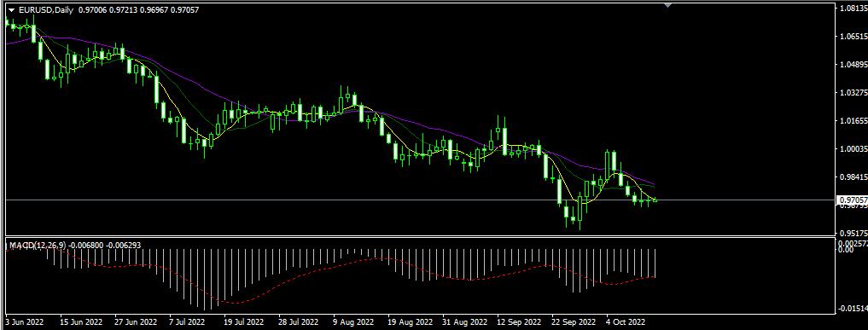
Task: Click the chart shift triangle marker at top
Action: pyautogui.click(x=667, y=5)
